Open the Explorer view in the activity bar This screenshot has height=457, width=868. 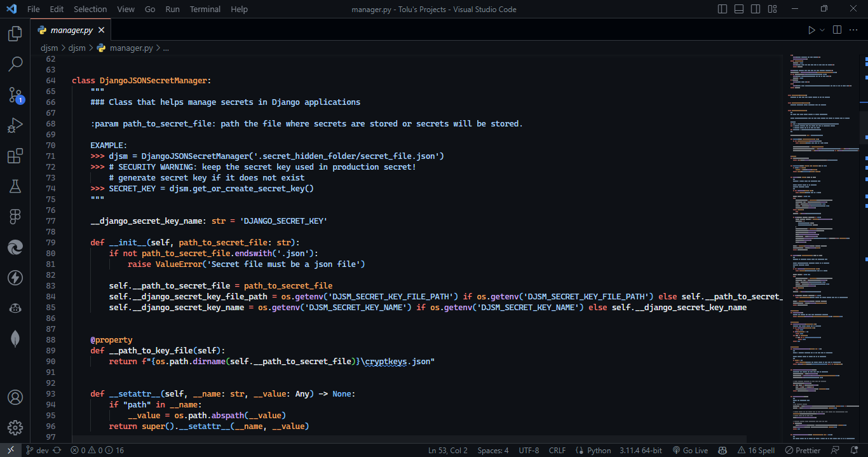point(15,34)
